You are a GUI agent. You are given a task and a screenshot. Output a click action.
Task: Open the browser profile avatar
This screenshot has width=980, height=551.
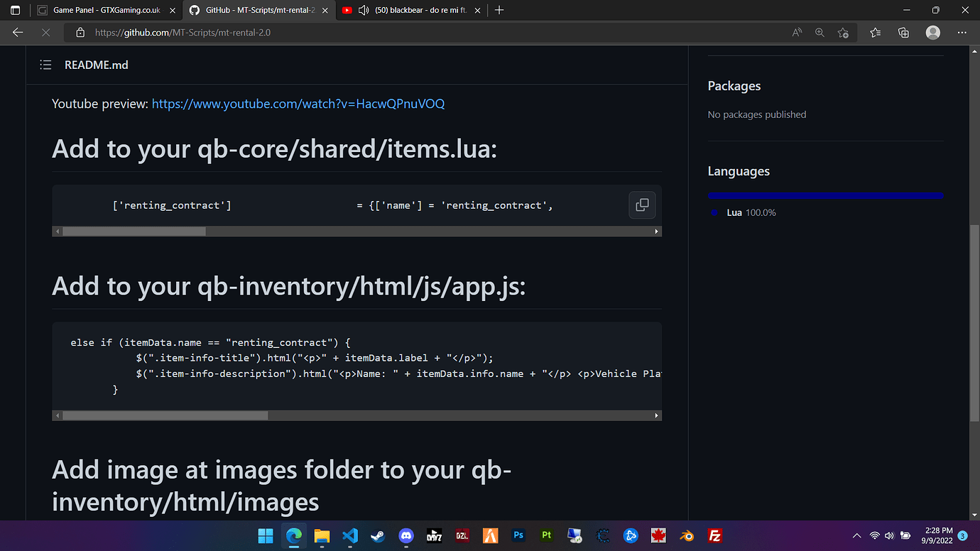[x=933, y=33]
